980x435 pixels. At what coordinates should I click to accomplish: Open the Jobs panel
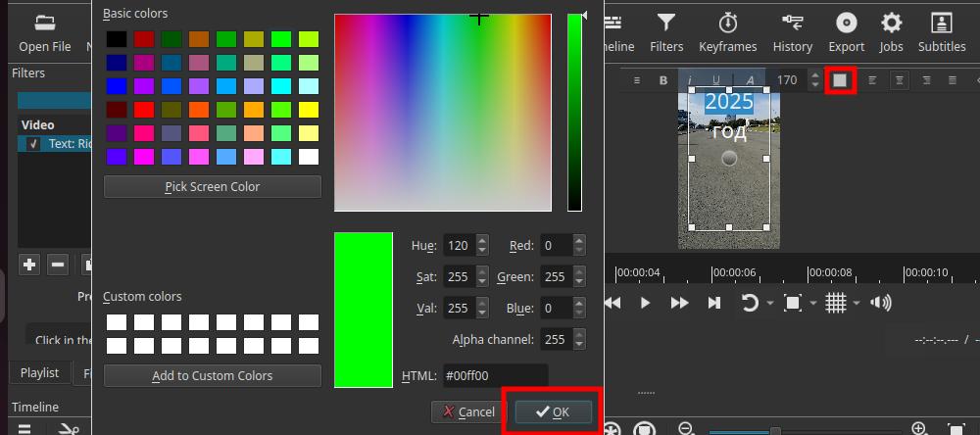(891, 31)
